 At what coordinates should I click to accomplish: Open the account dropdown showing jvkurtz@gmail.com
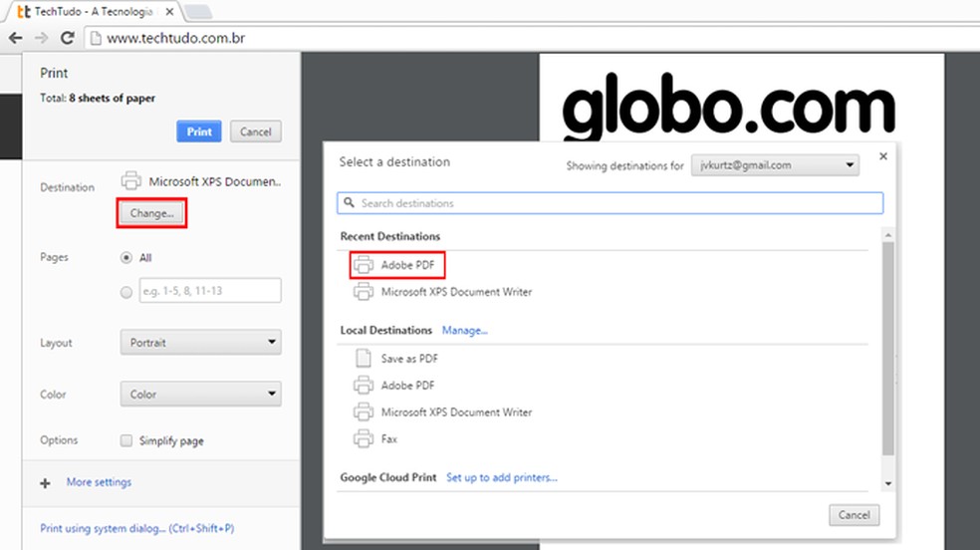[775, 165]
